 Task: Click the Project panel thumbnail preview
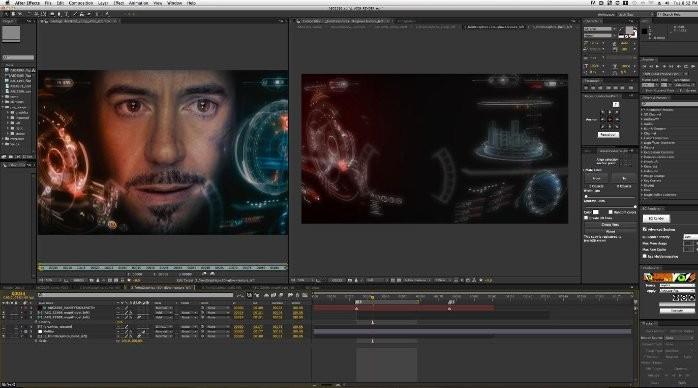[x=11, y=34]
